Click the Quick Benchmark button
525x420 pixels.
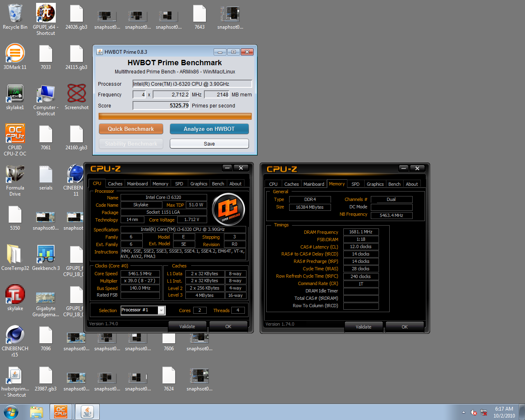click(x=131, y=129)
